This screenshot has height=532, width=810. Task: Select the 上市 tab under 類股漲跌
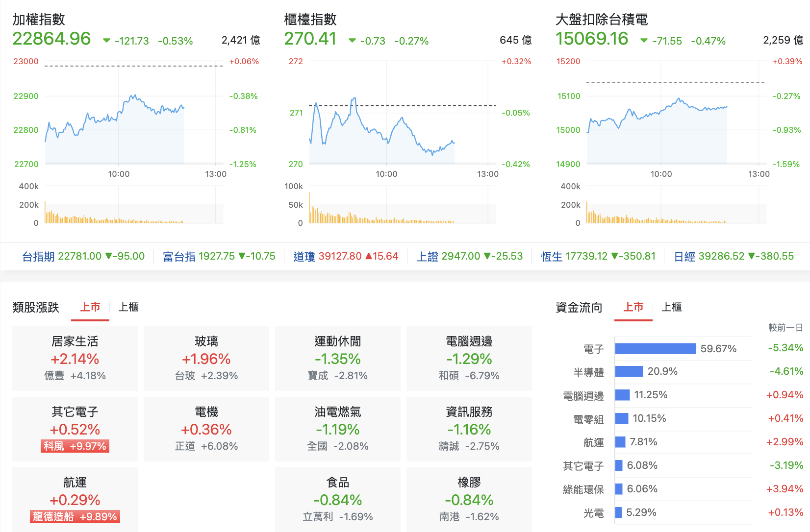pyautogui.click(x=90, y=307)
